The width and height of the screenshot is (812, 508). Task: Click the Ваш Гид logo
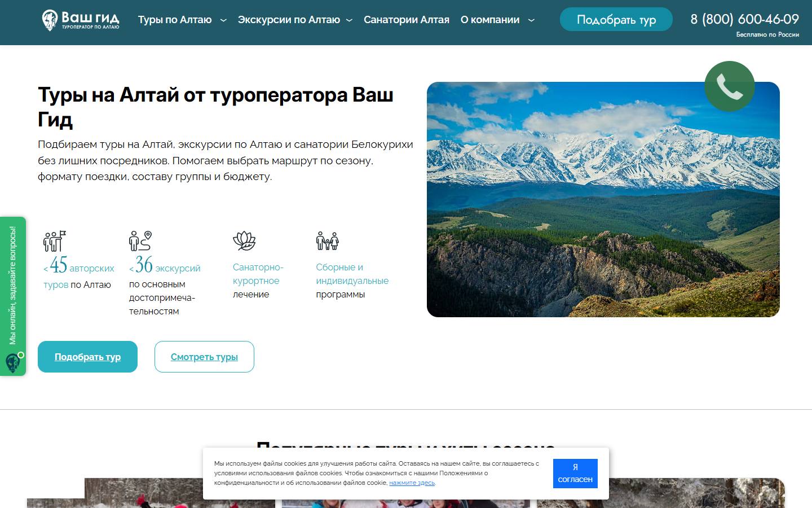click(x=81, y=20)
